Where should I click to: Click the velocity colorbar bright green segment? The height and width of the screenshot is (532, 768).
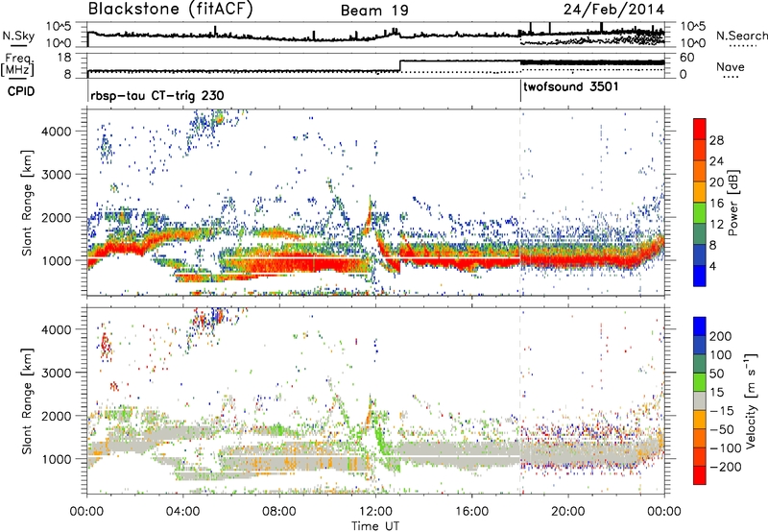coord(700,382)
